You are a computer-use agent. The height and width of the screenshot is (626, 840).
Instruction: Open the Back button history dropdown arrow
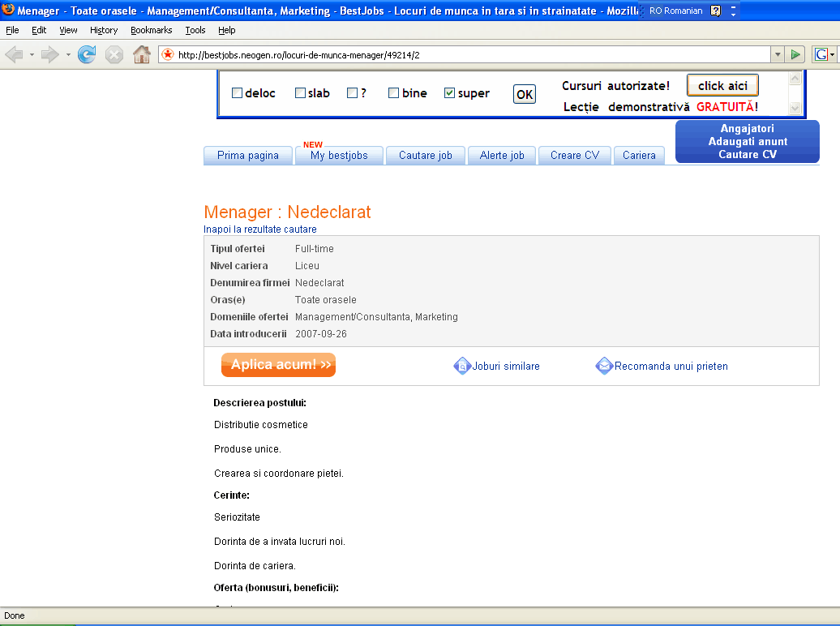click(32, 54)
